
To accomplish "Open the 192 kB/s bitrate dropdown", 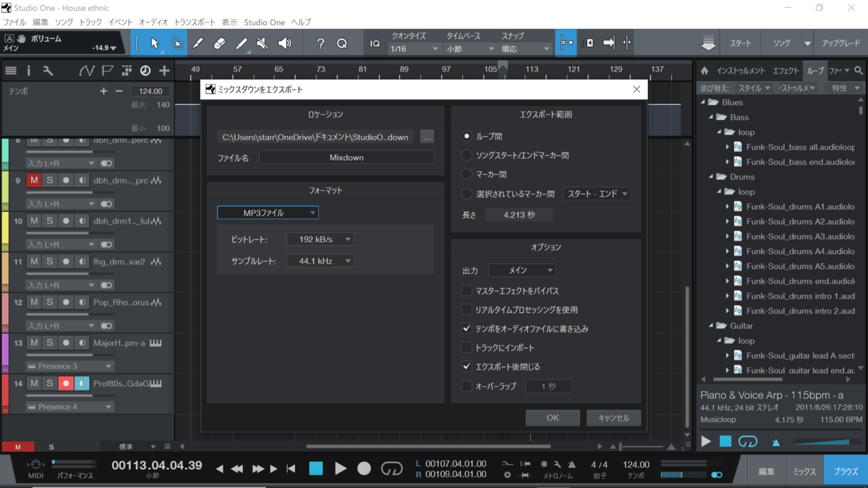I will pos(320,239).
